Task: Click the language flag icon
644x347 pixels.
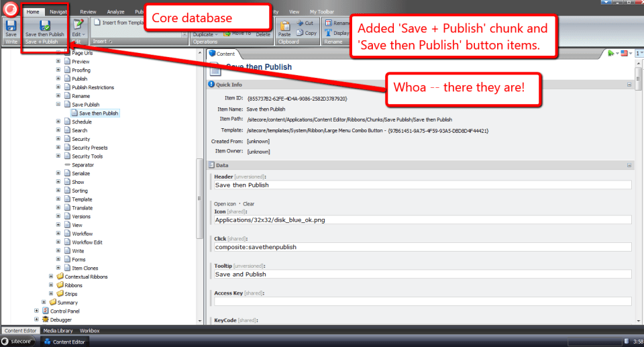Action: [x=625, y=53]
